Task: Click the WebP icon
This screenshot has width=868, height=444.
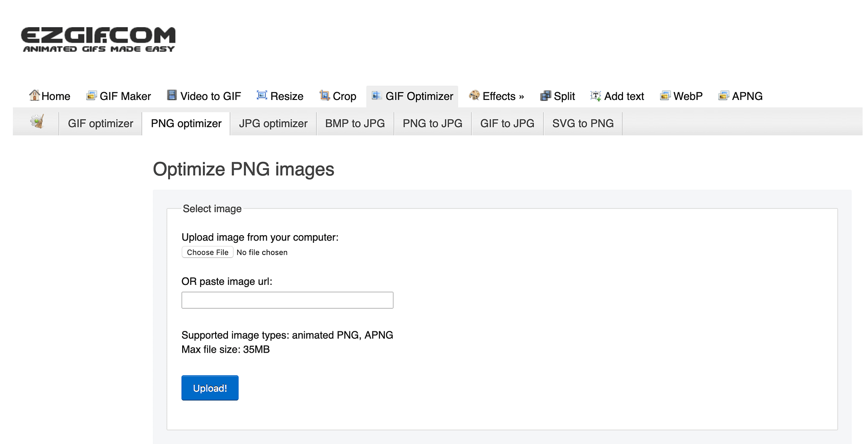Action: 665,95
